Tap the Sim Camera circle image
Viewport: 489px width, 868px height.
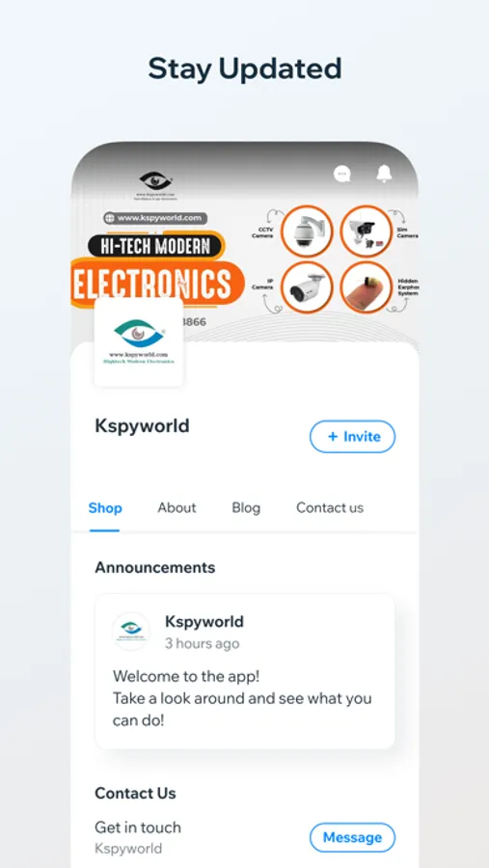pyautogui.click(x=367, y=231)
